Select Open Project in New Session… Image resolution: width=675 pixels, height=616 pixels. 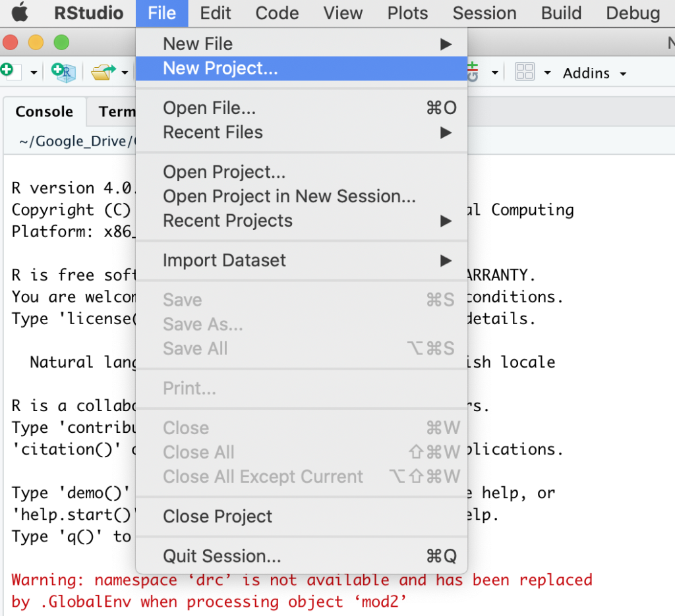click(x=301, y=196)
